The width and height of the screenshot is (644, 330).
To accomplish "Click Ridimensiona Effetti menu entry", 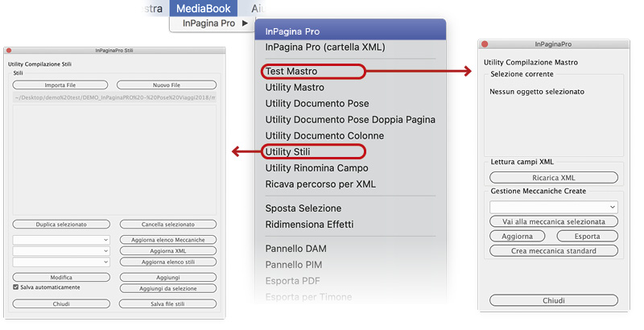I will [309, 224].
